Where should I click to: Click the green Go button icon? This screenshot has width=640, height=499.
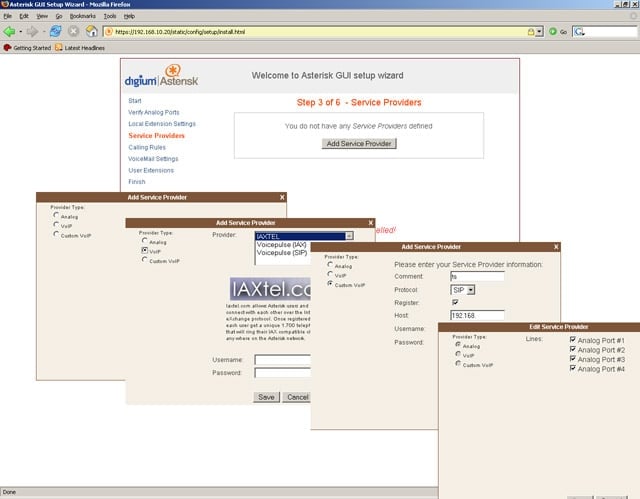(553, 31)
